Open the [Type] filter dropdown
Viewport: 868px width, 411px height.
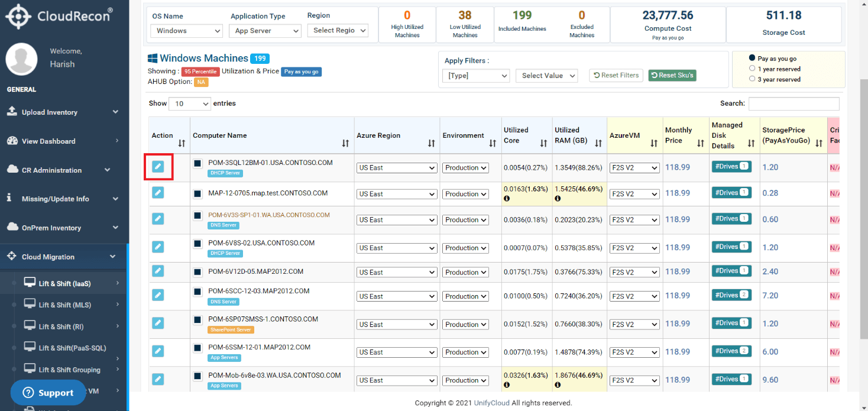476,76
